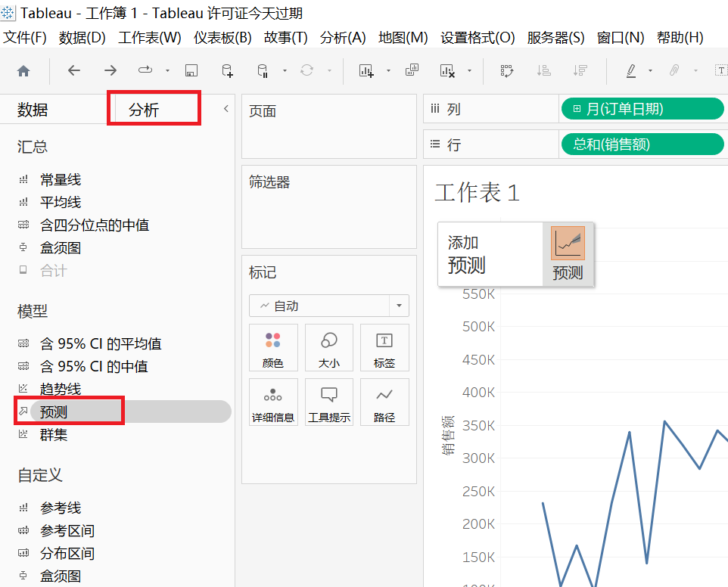Open the 帮助(H) menu

point(680,37)
